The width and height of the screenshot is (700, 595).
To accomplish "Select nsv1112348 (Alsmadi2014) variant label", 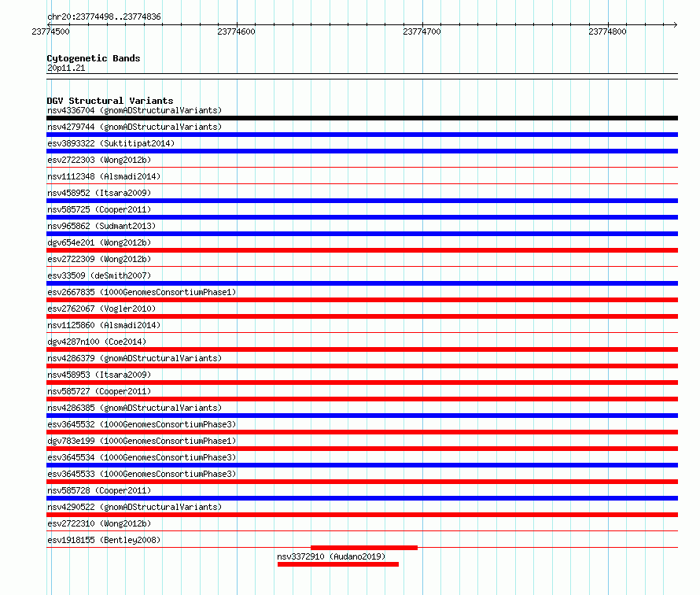I will pos(104,176).
